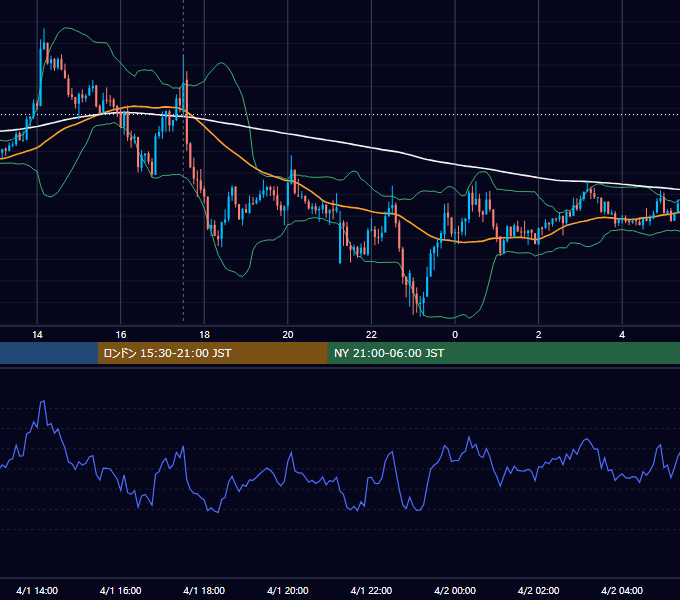
Task: Click the 0 hour label on the axis
Action: point(455,335)
